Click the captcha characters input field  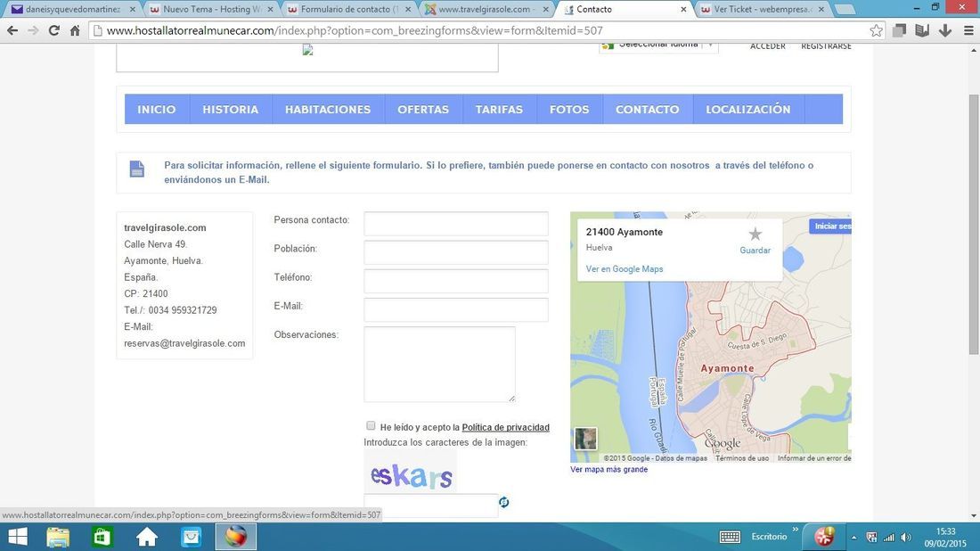tap(430, 505)
